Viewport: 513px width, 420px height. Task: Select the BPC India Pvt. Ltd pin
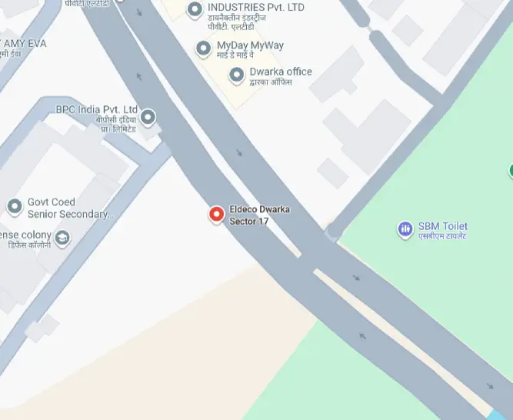148,117
